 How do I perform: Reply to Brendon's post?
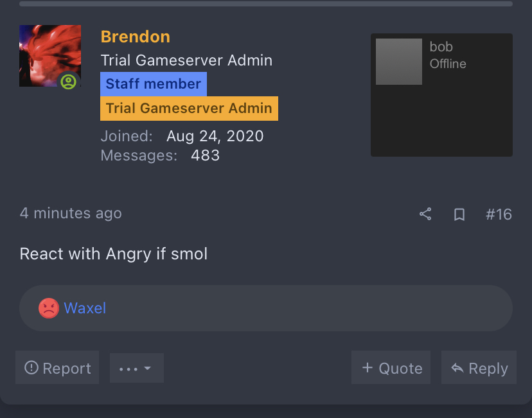click(479, 368)
